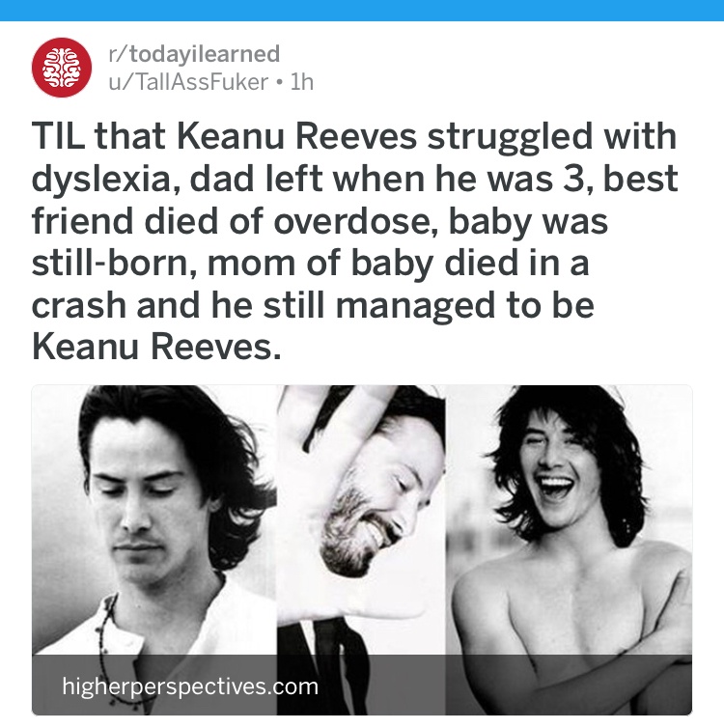Click the bullet separator before 1h

point(278,83)
